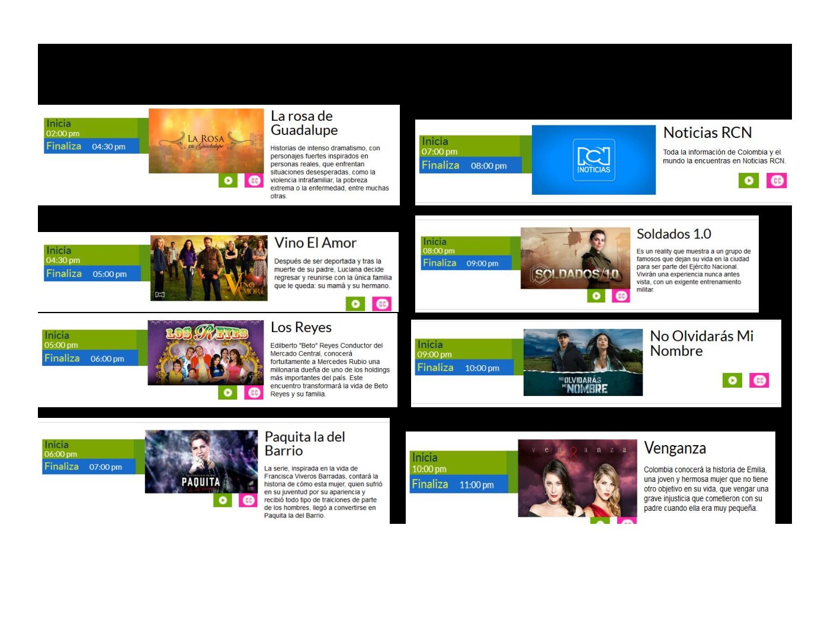
Task: Open the Vino El Amor cast thumbnail
Action: pos(209,268)
